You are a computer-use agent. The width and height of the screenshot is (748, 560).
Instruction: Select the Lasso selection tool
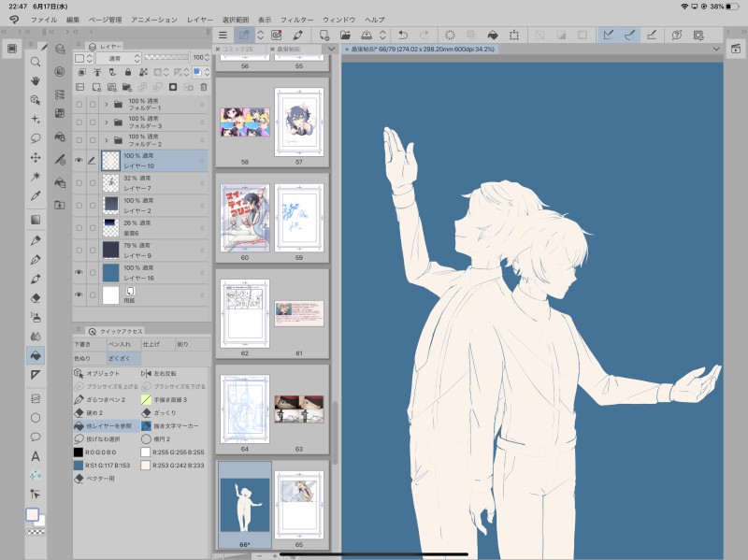pos(36,137)
